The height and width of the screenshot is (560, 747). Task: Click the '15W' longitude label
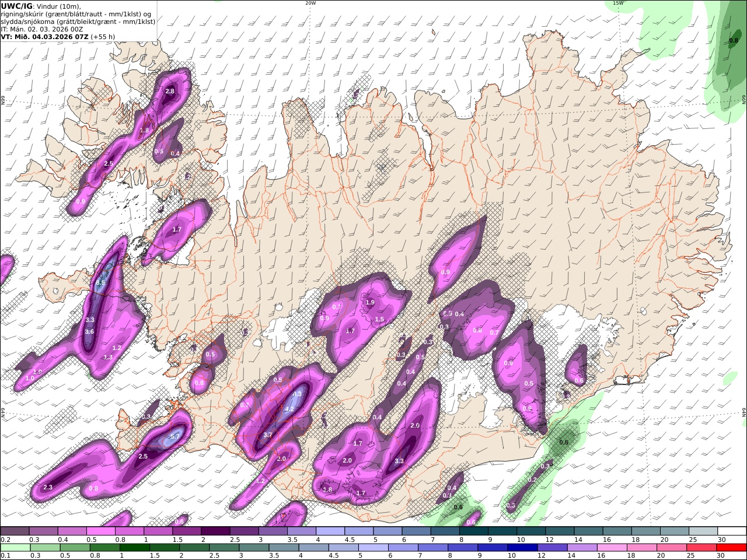point(617,3)
